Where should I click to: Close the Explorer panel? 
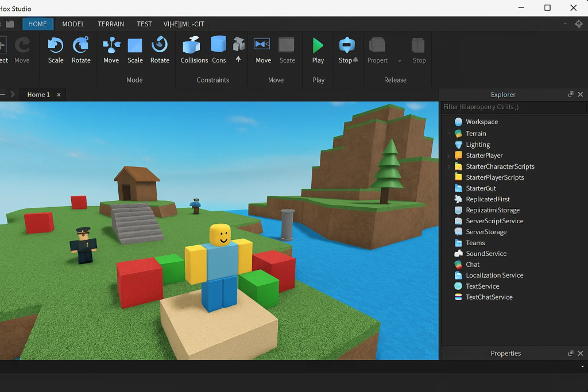[x=581, y=95]
